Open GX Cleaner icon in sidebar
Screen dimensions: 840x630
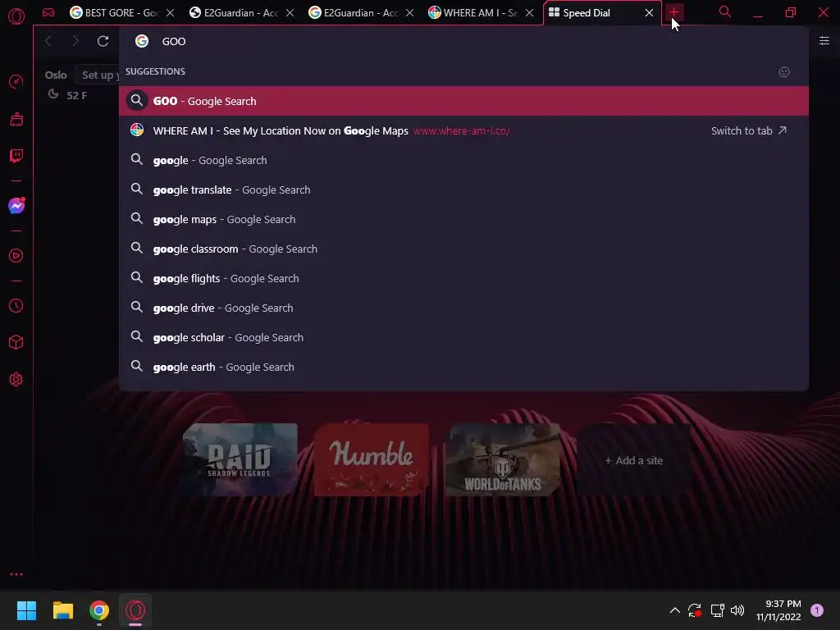point(16,119)
